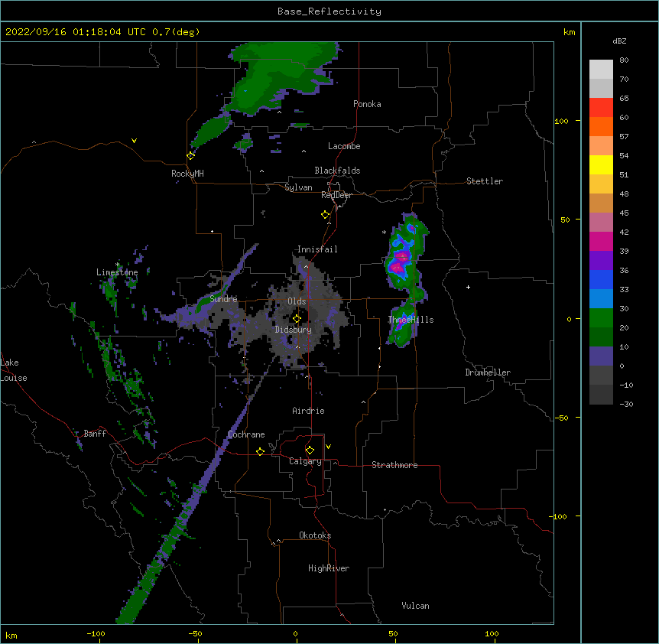This screenshot has width=659, height=644.
Task: Click the blue 36 dBZ legend swatch
Action: pyautogui.click(x=601, y=279)
